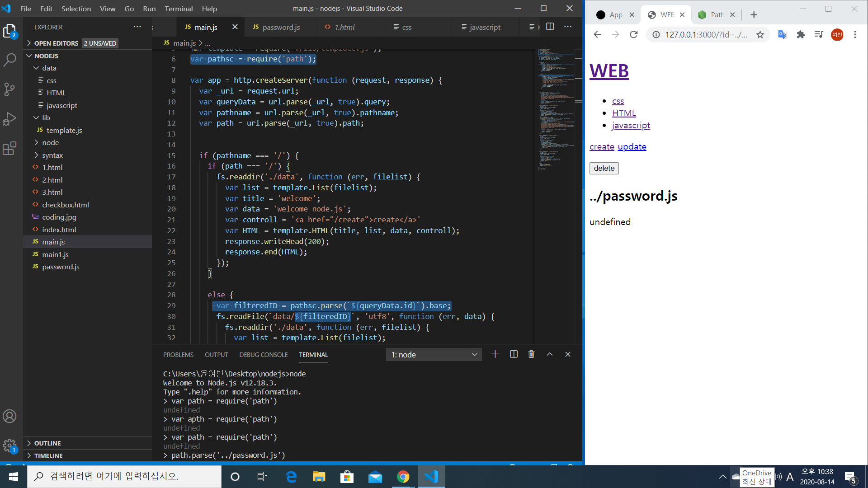This screenshot has height=488, width=868.
Task: Open Run and Debug view
Action: 9,119
